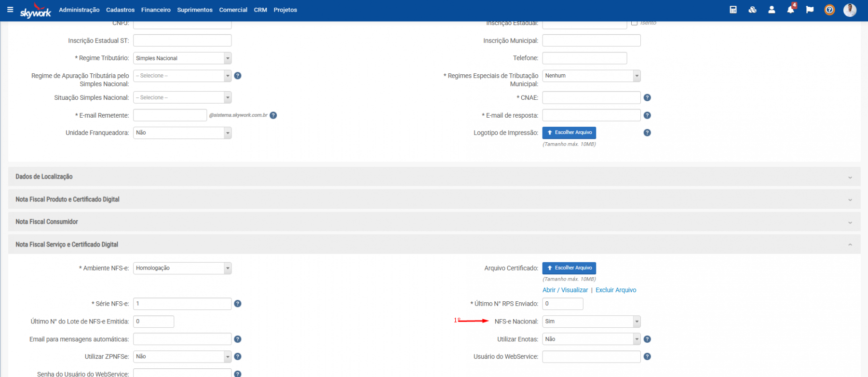Expand the Dados de Localização section

[434, 177]
